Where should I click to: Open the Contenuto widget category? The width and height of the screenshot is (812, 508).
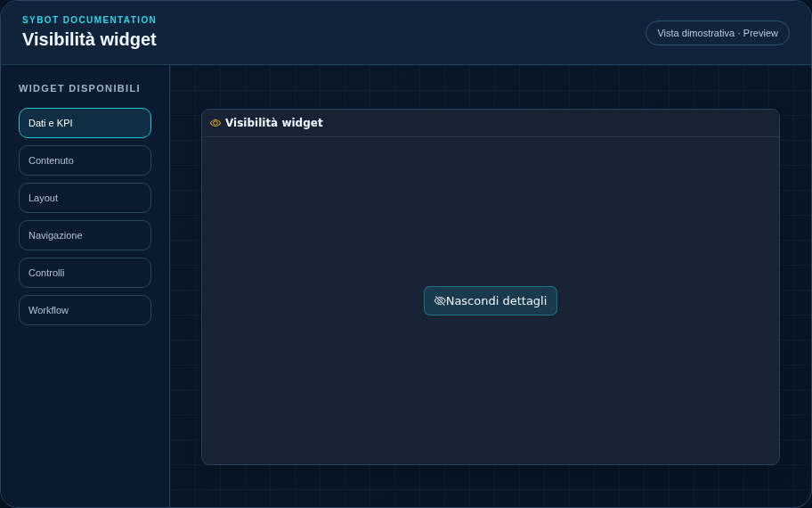(85, 160)
